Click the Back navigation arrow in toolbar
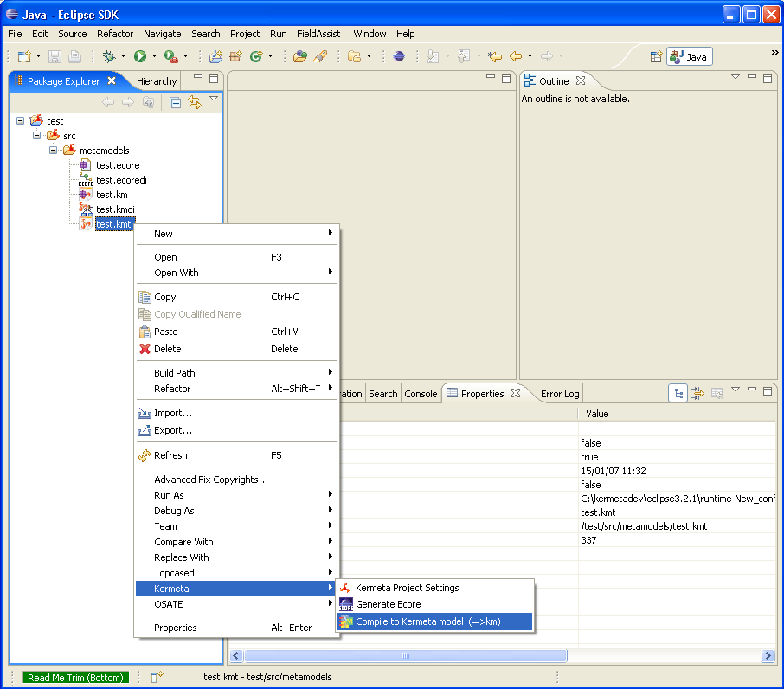The height and width of the screenshot is (689, 784). click(516, 56)
